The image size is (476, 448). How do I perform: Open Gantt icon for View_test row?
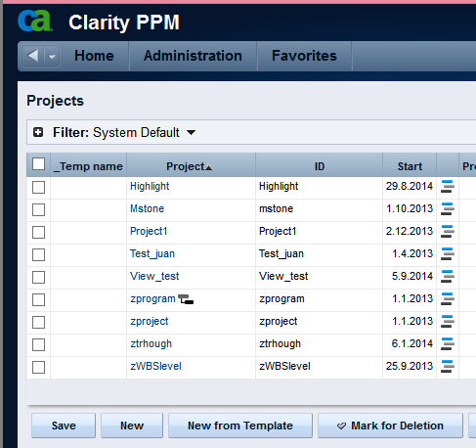448,277
